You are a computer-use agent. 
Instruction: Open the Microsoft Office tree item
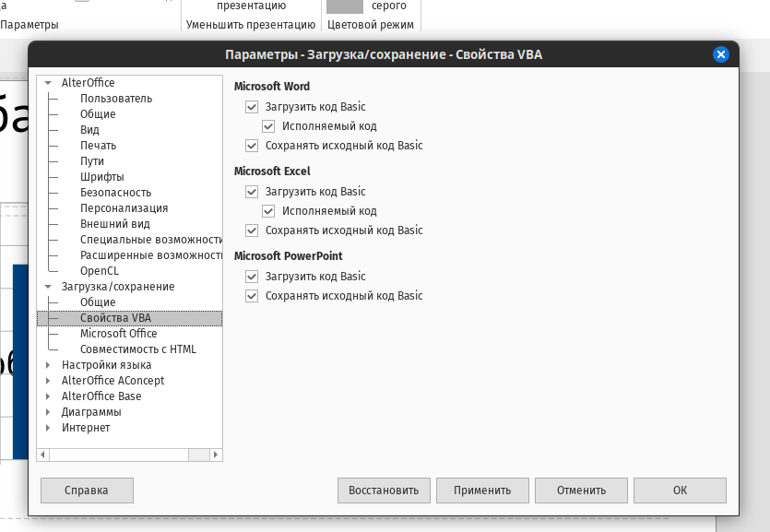coord(118,334)
